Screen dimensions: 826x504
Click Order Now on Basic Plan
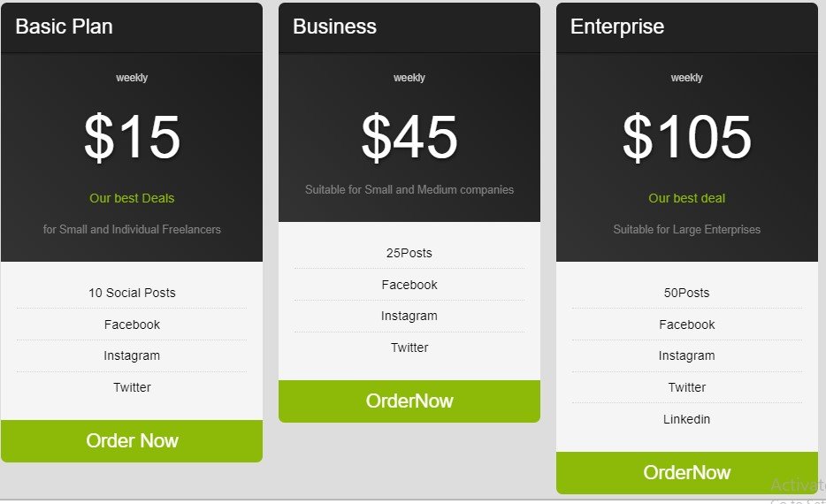pyautogui.click(x=132, y=440)
